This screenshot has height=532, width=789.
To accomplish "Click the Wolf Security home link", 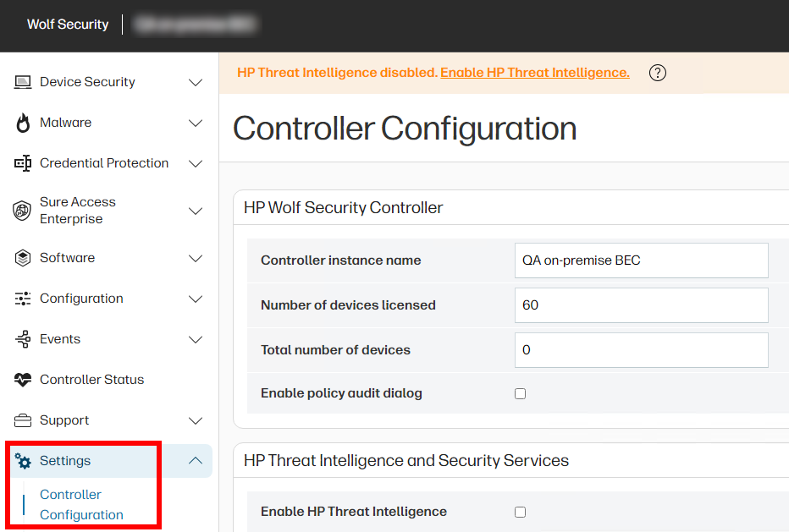I will coord(67,25).
